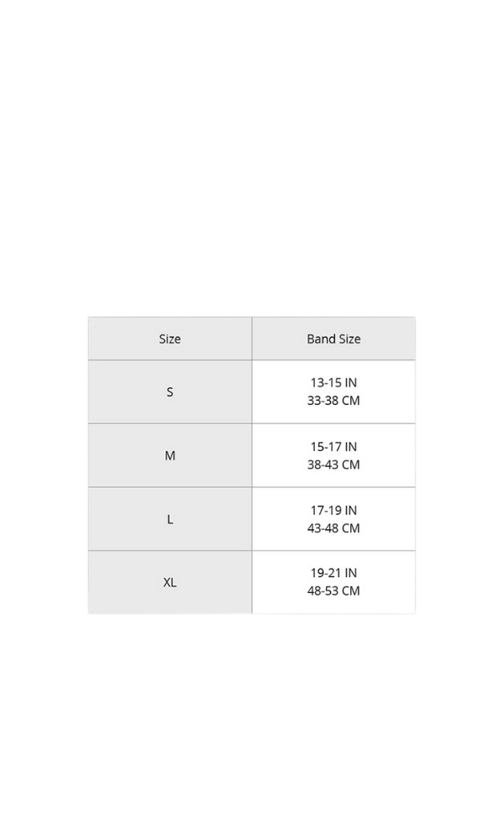504x840 pixels.
Task: Click the band size cell for size S
Action: (x=386, y=392)
